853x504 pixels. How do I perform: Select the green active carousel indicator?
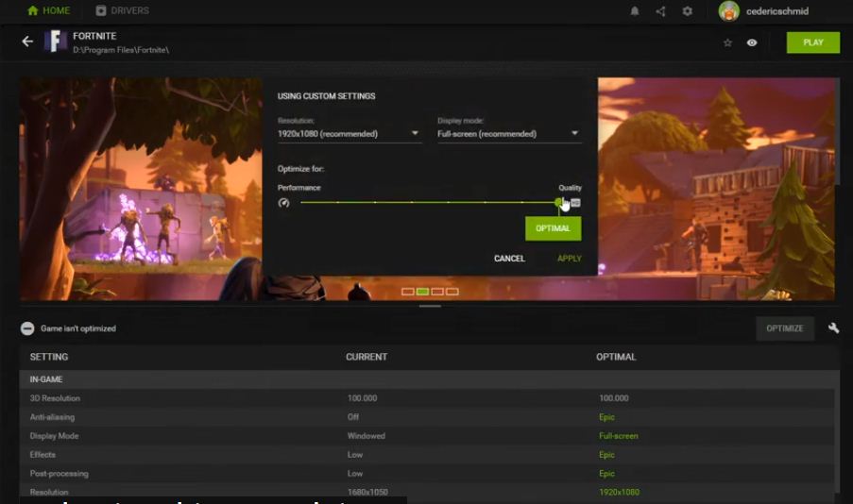pyautogui.click(x=422, y=292)
